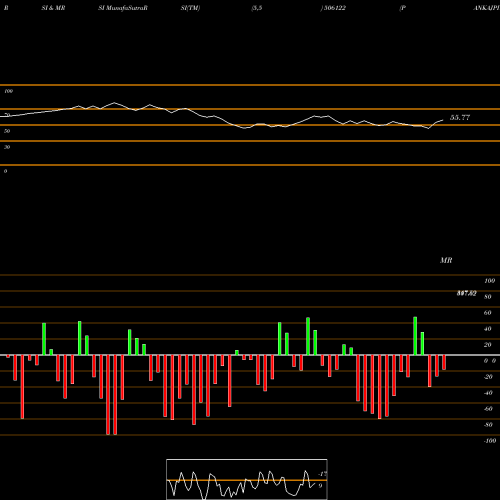500x500 pixels.
Task: Click the RSI value label 55.77
Action: tap(460, 118)
